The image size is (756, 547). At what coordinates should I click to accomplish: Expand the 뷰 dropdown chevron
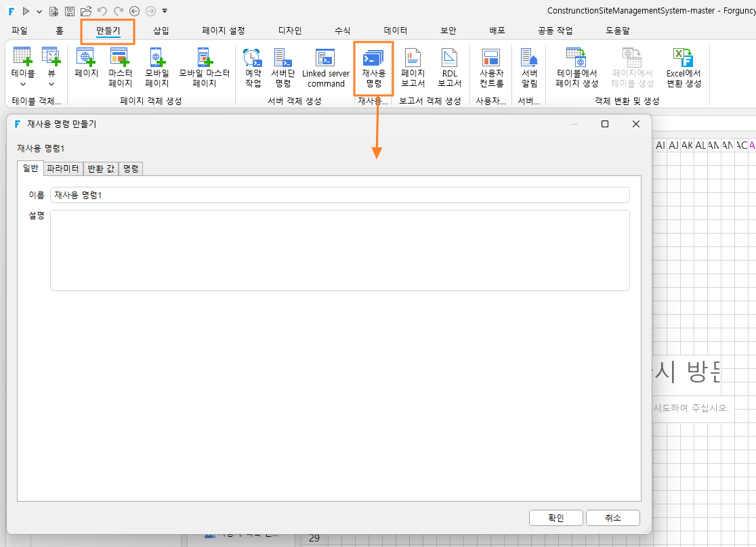pos(51,85)
